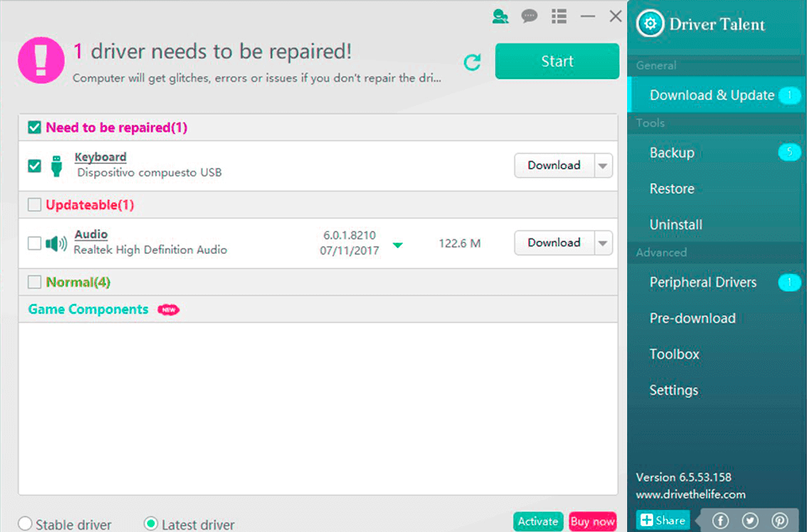Screen dimensions: 807x532
Task: Open Settings from the sidebar
Action: 673,390
